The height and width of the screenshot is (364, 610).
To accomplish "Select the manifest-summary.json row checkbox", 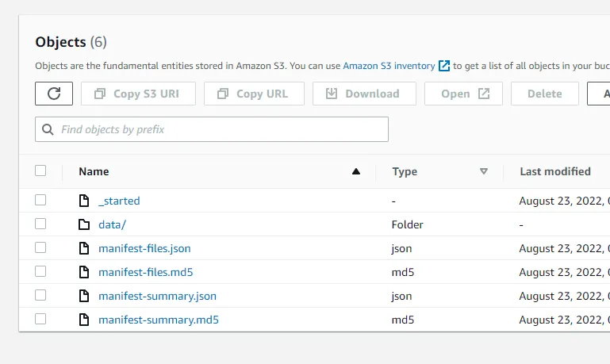I will pyautogui.click(x=40, y=296).
